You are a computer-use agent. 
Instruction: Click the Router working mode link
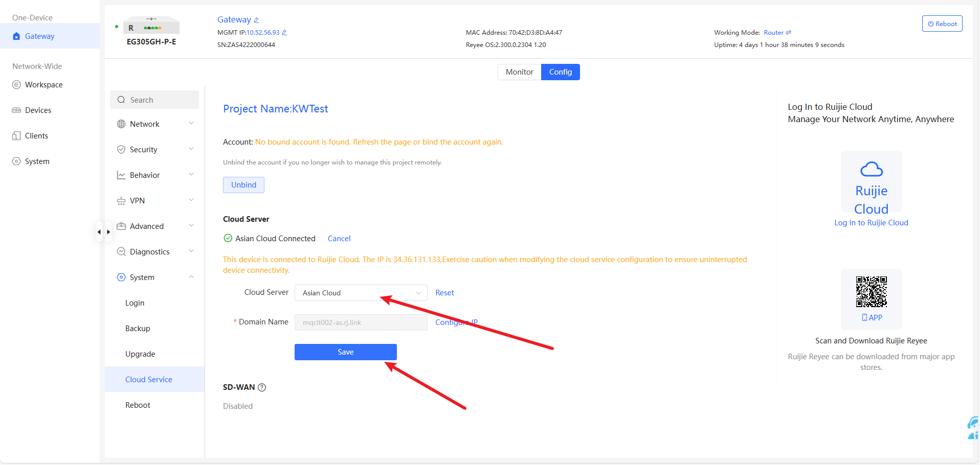(773, 32)
